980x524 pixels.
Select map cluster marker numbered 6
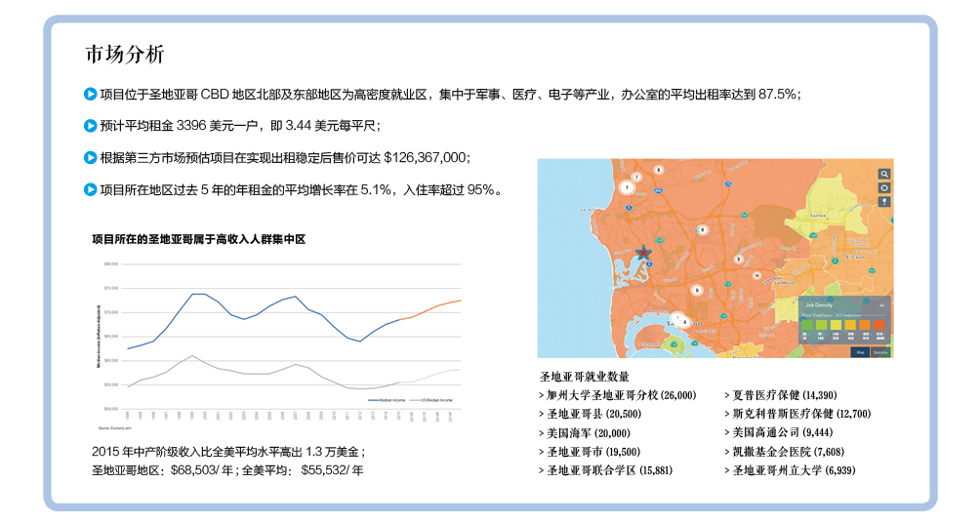click(702, 229)
